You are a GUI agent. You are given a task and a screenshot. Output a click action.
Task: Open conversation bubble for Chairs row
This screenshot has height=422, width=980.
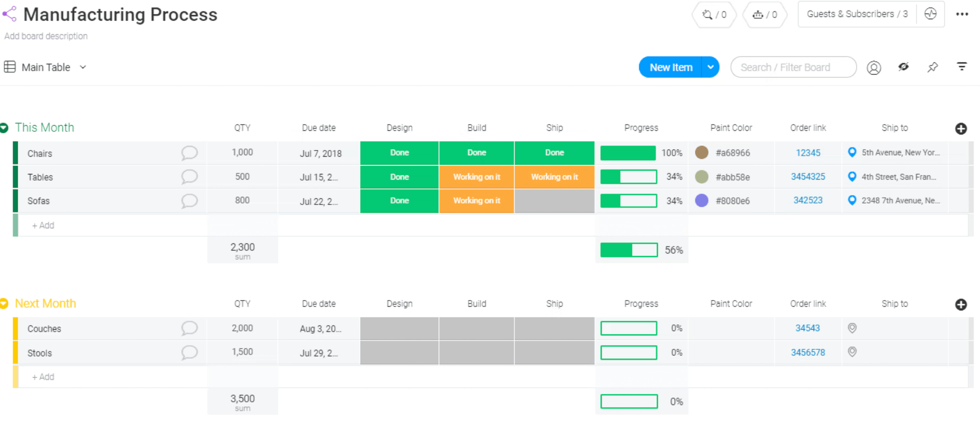[x=189, y=153]
